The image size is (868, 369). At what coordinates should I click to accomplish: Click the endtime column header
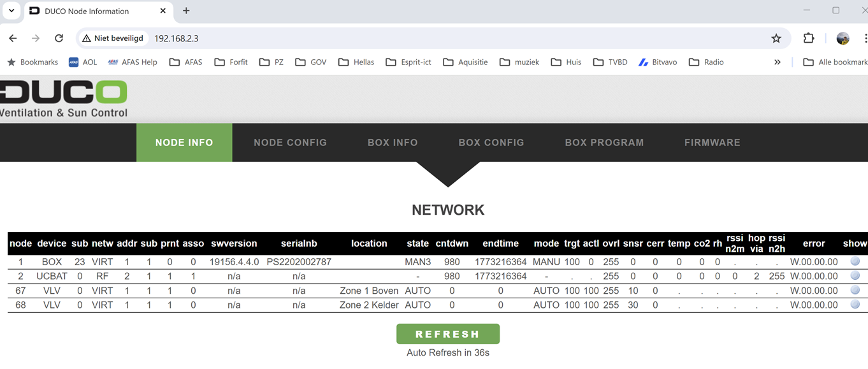click(500, 243)
